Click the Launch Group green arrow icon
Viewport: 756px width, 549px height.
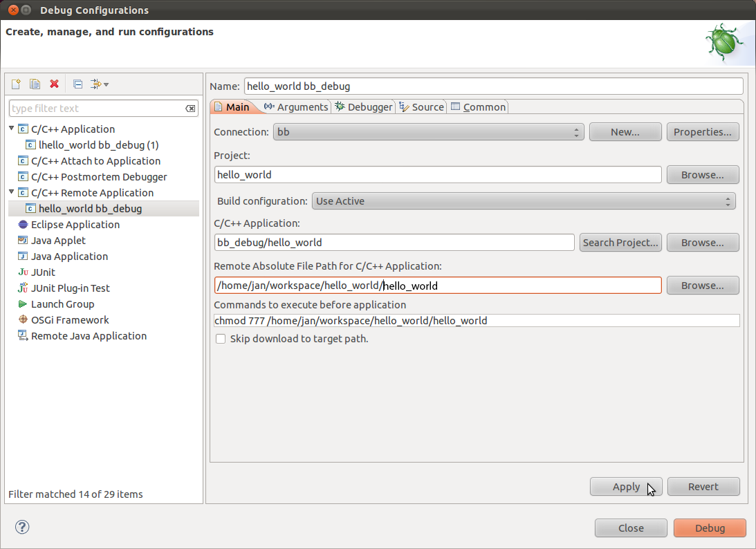[x=23, y=304]
